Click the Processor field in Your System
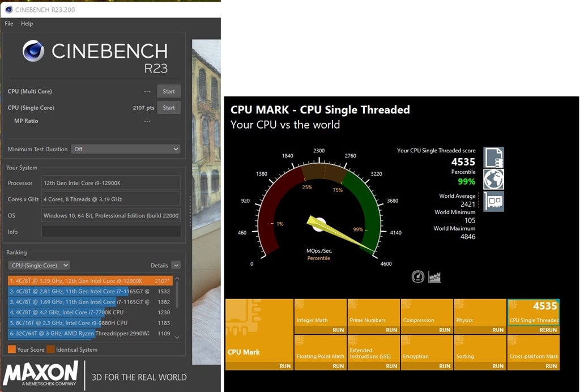This screenshot has width=580, height=392. tap(111, 182)
